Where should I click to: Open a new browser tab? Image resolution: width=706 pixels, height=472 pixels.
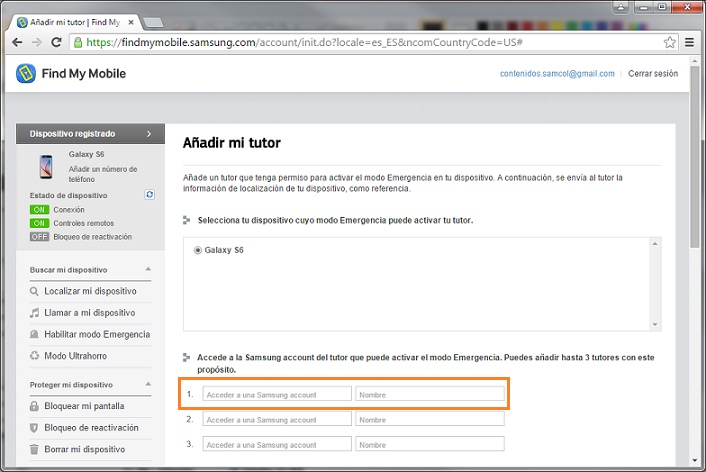[x=154, y=23]
